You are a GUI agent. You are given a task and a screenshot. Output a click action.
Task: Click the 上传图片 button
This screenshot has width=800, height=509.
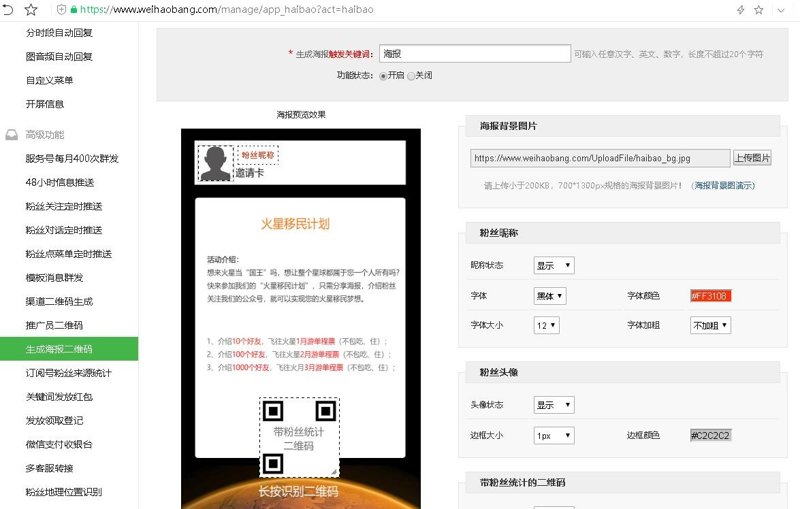tap(752, 158)
